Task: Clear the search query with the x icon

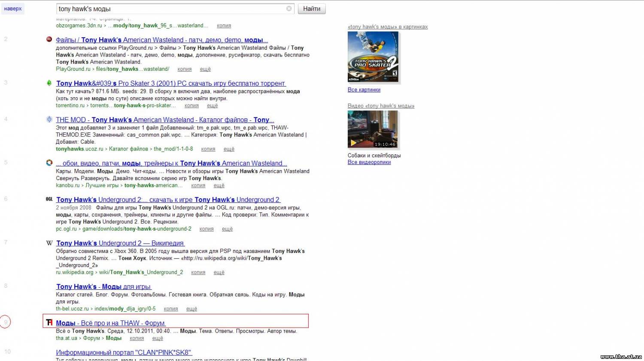Action: point(289,9)
